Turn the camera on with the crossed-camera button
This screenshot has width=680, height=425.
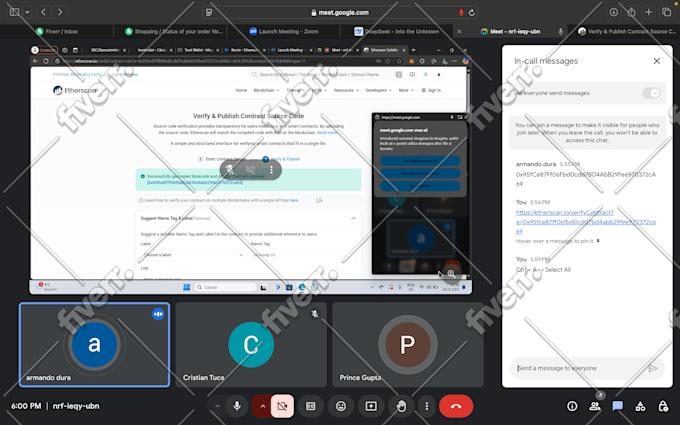coord(282,406)
